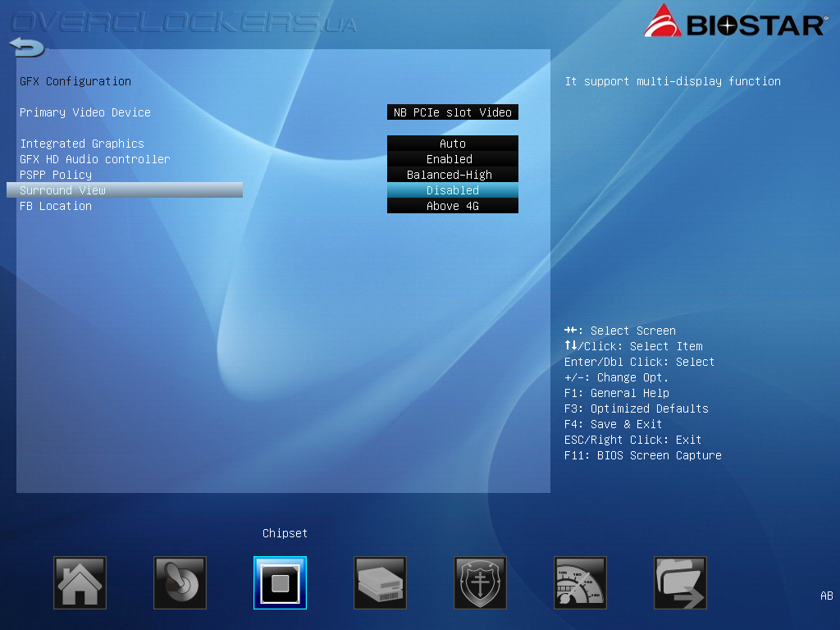Open the Boot drive icon
The image size is (840, 630).
(381, 583)
